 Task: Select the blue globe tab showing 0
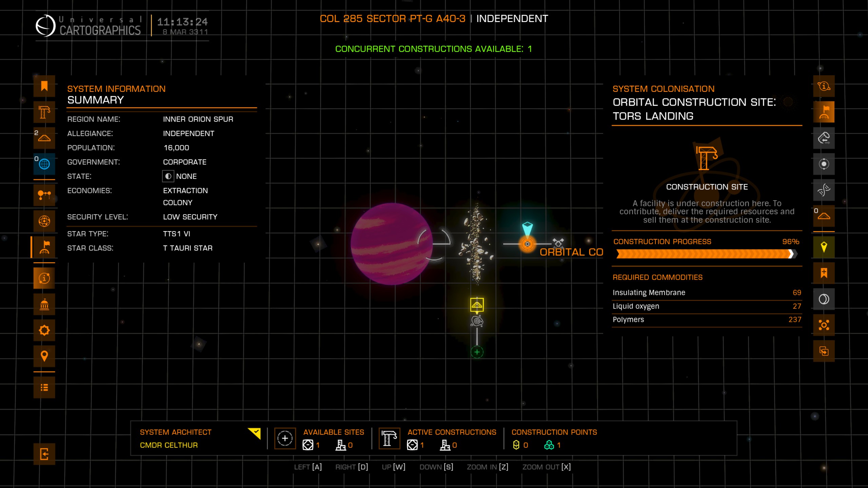44,164
